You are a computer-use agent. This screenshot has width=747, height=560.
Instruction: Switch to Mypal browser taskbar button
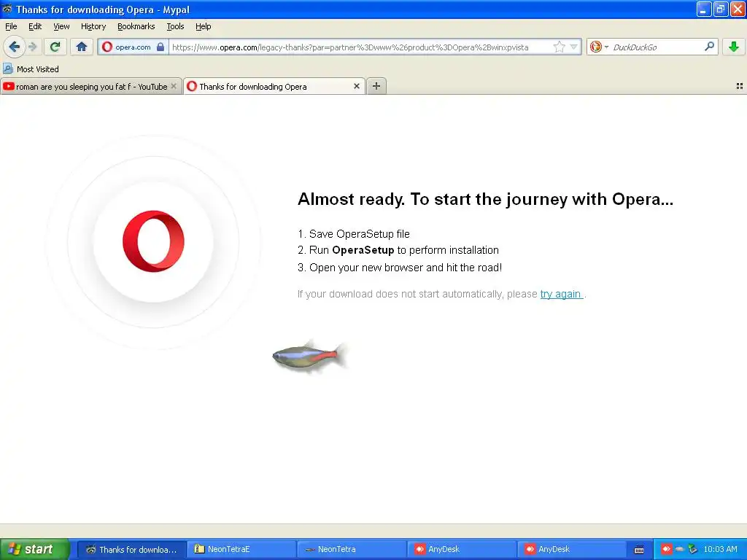click(131, 550)
